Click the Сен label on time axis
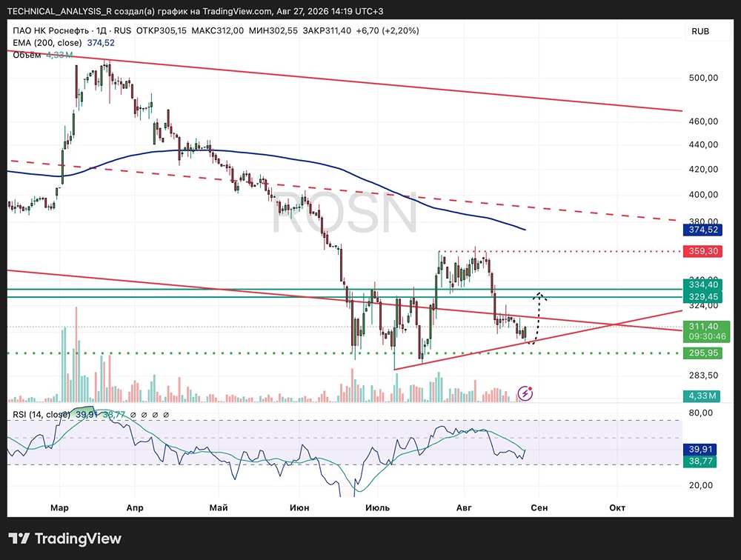741x560 pixels. tap(539, 508)
